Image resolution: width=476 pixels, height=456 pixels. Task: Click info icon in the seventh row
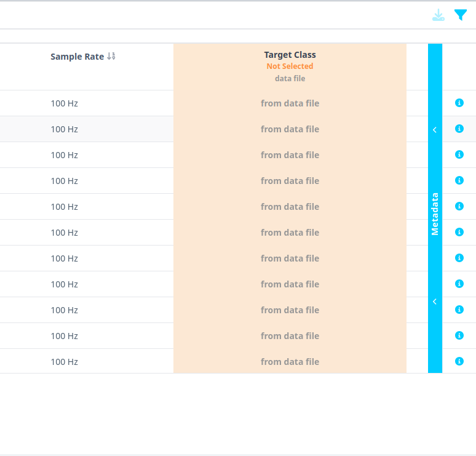point(459,258)
